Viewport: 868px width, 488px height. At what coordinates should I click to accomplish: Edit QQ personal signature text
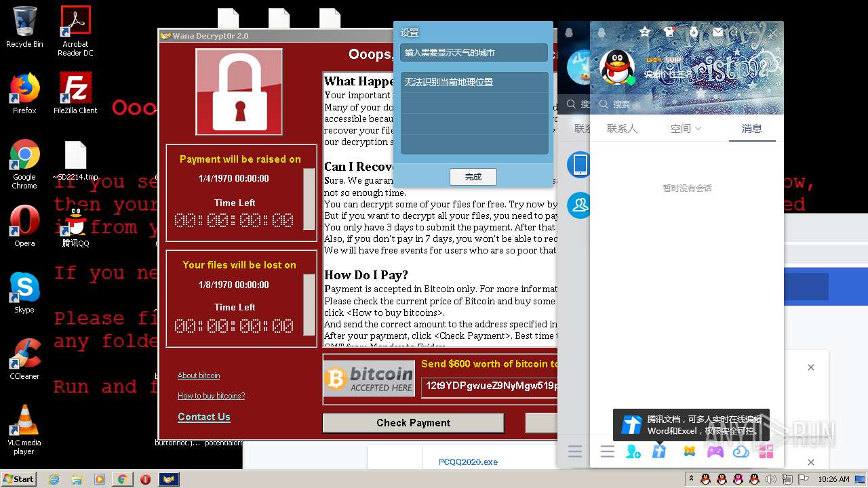coord(669,75)
